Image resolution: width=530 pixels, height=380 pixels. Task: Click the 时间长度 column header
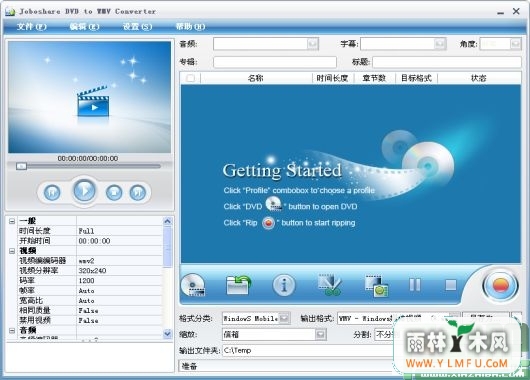333,78
